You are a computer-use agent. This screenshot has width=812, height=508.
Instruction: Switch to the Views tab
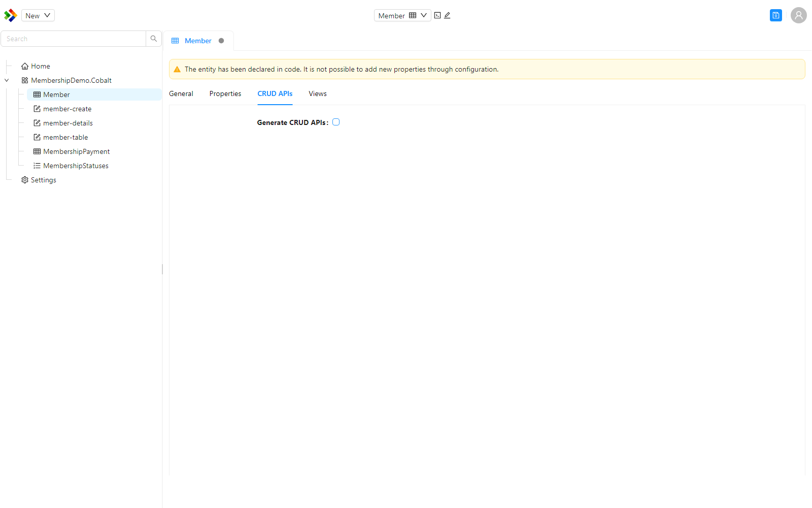pyautogui.click(x=318, y=93)
